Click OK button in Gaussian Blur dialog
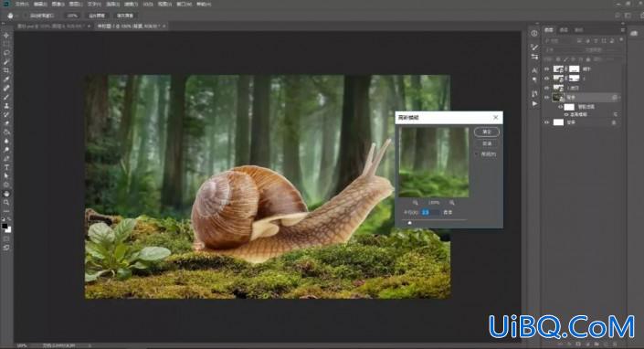Image resolution: width=644 pixels, height=349 pixels. [487, 132]
